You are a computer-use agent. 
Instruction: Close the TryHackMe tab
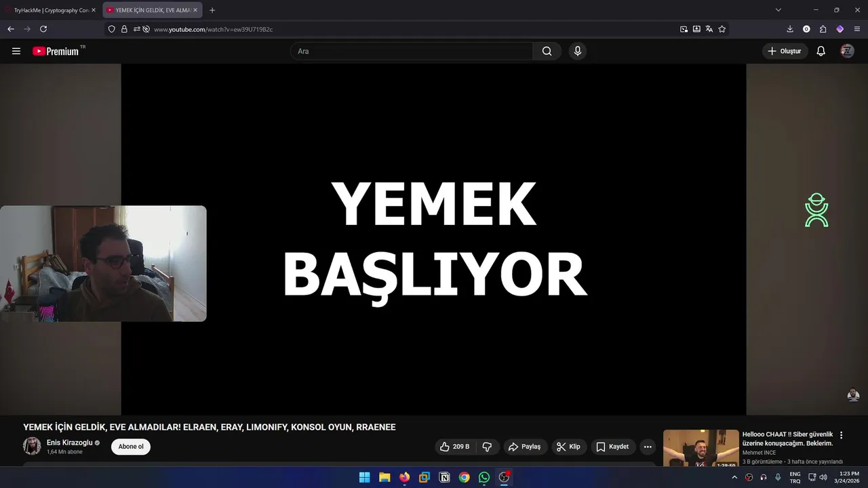[94, 10]
